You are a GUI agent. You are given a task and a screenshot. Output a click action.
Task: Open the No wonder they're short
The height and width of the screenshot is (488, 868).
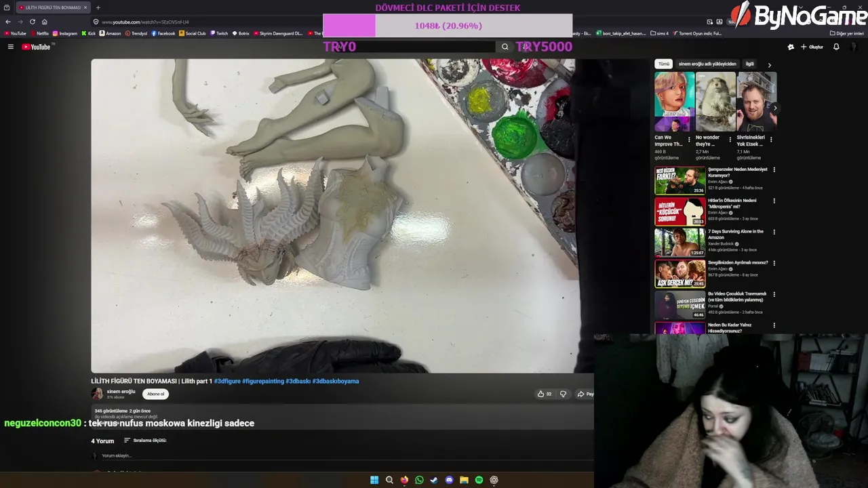715,102
